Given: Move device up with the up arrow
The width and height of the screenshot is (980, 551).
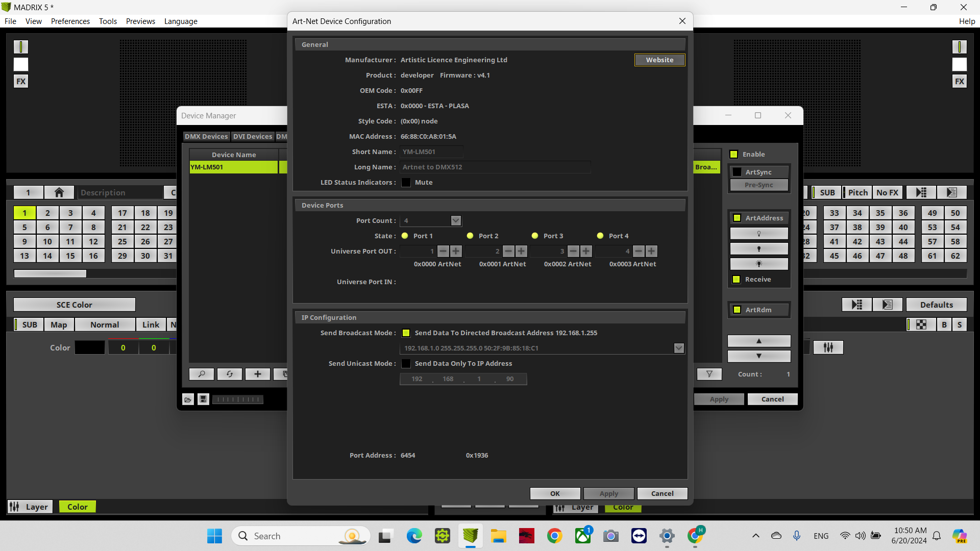Looking at the screenshot, I should click(x=759, y=341).
